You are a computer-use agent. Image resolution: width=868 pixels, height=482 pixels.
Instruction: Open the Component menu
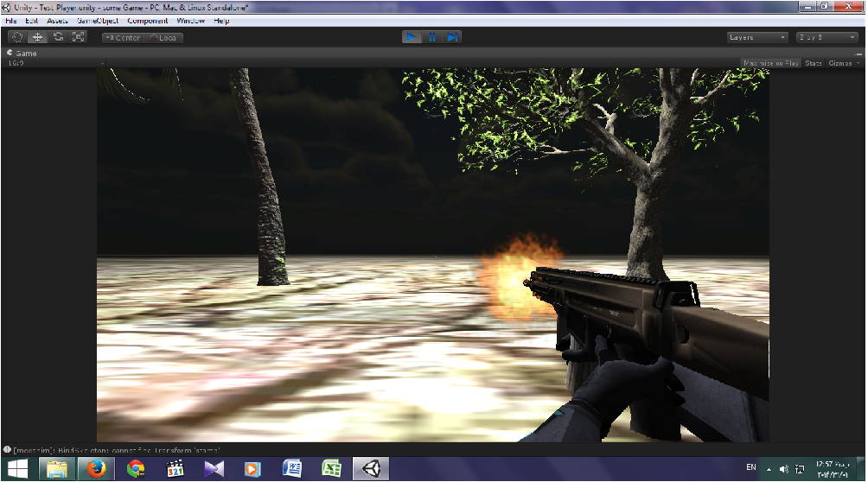pos(148,20)
